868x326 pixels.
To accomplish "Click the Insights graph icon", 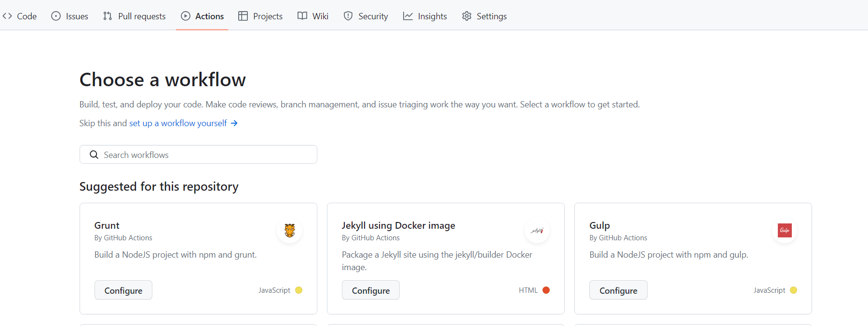I will click(408, 16).
